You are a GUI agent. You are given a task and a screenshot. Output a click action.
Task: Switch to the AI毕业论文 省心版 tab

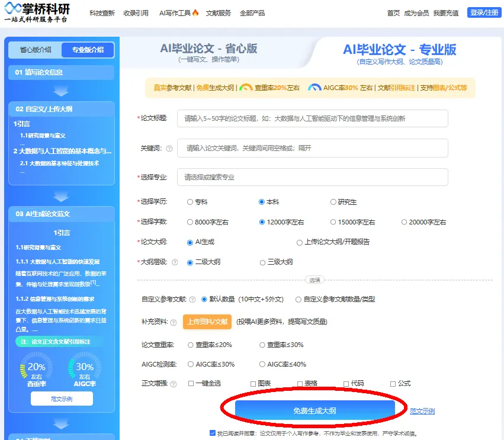pos(208,52)
